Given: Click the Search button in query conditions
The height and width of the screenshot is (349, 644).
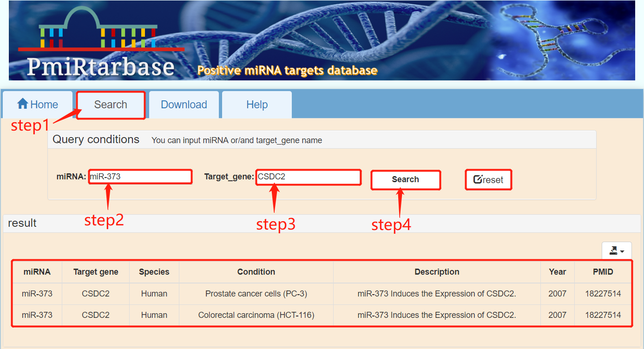Looking at the screenshot, I should click(x=406, y=180).
